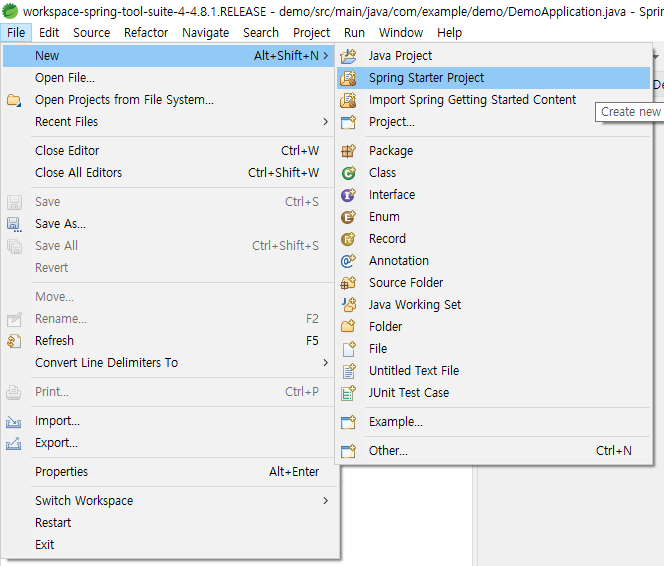The width and height of the screenshot is (664, 566).
Task: Click the File icon in New submenu
Action: pos(348,349)
